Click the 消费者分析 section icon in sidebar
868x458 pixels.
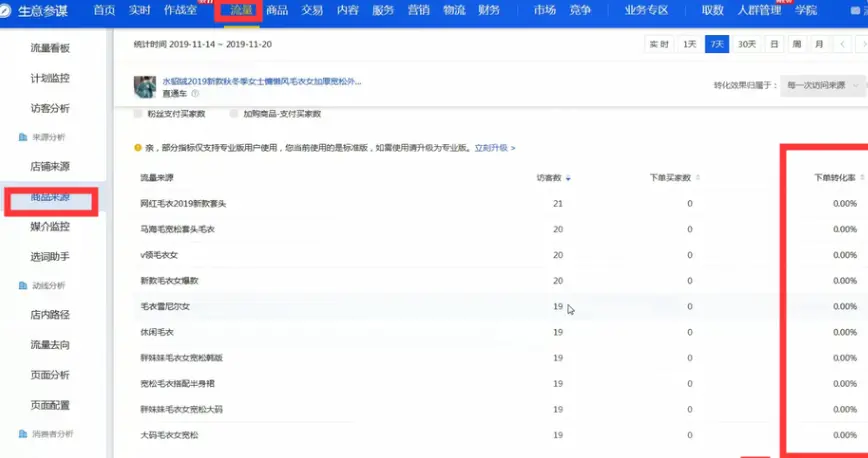point(23,434)
